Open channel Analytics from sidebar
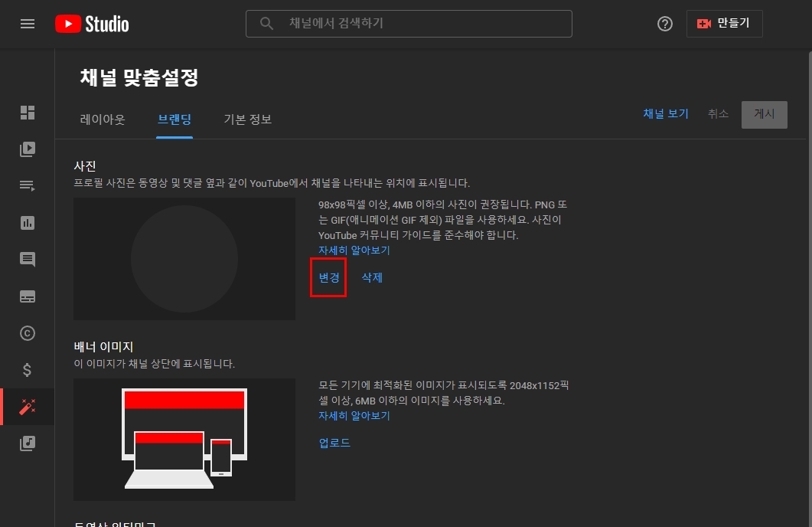812x527 pixels. pyautogui.click(x=28, y=223)
